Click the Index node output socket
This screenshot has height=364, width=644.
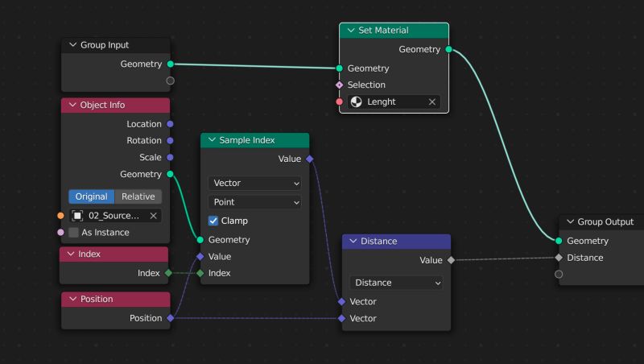coord(168,273)
